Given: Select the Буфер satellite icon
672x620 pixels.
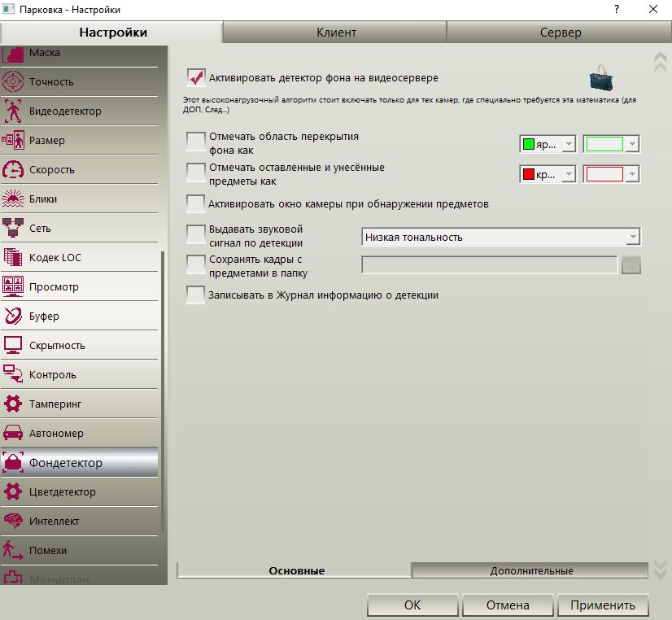Looking at the screenshot, I should click(13, 317).
